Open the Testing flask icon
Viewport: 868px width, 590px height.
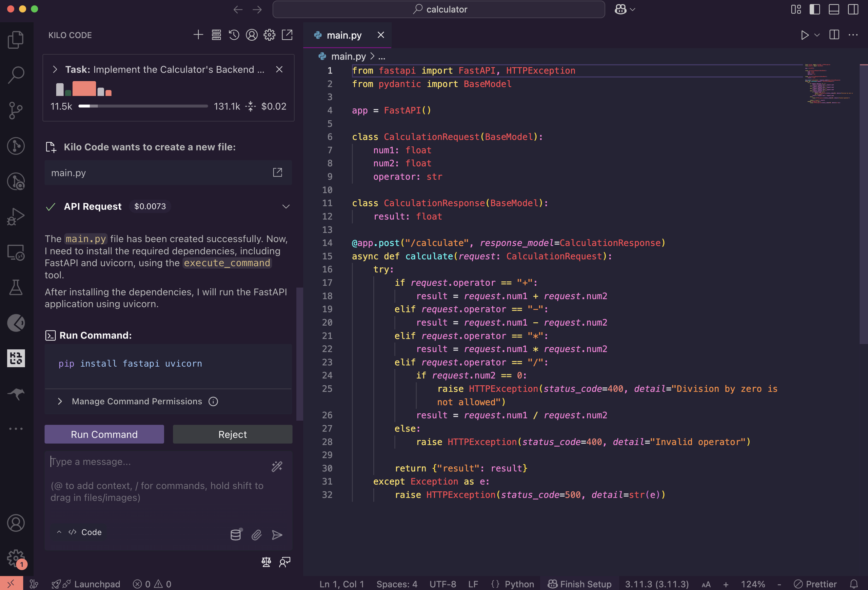[x=16, y=287]
